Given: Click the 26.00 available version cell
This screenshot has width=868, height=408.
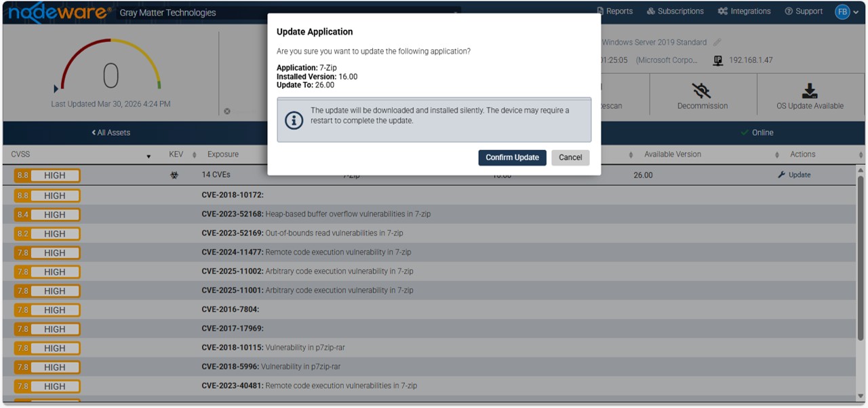Looking at the screenshot, I should (x=643, y=175).
